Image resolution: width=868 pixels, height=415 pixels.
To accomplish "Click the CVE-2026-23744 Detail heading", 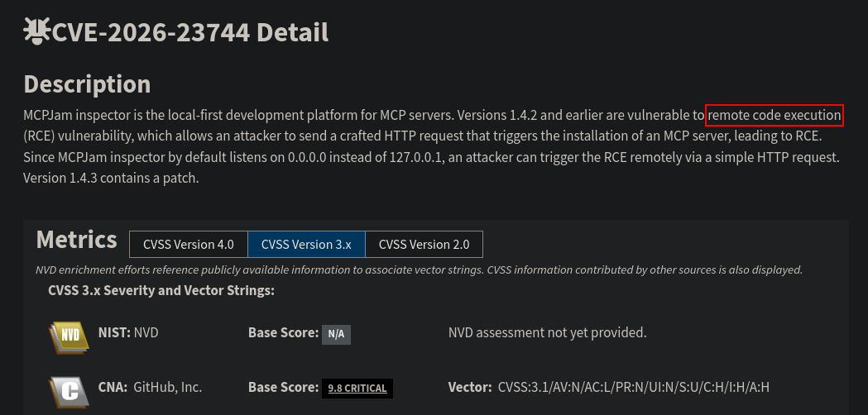I will point(189,32).
